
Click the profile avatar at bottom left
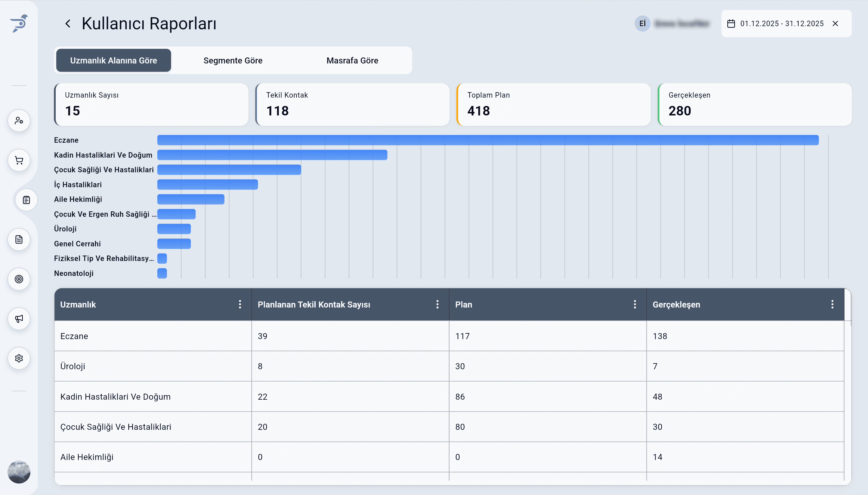pyautogui.click(x=19, y=472)
